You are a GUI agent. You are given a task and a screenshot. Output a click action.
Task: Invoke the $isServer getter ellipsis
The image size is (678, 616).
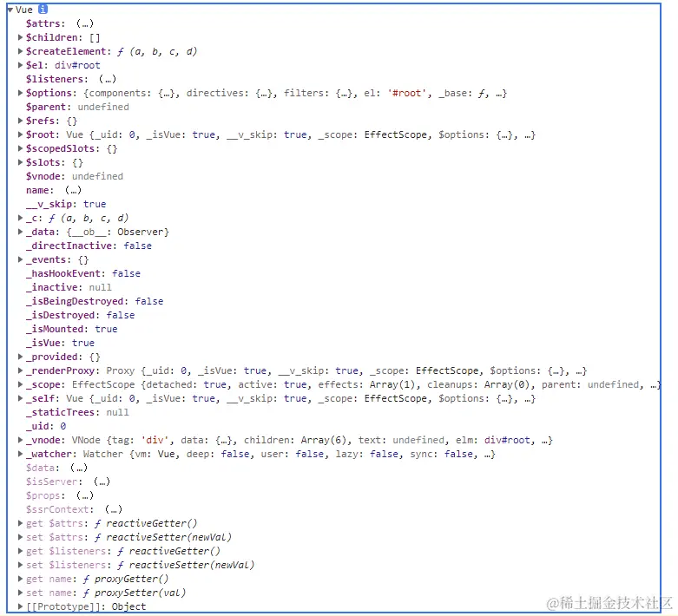[x=102, y=482]
